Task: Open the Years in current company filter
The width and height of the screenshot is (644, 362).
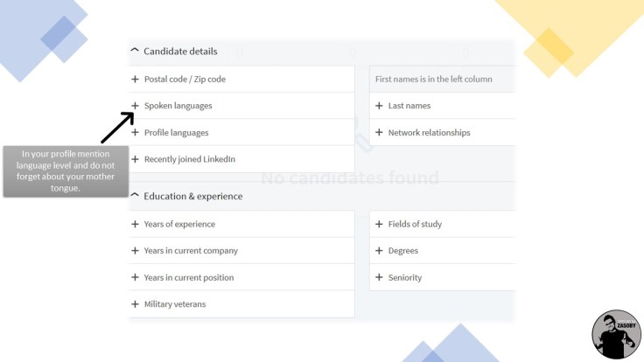Action: tap(191, 251)
